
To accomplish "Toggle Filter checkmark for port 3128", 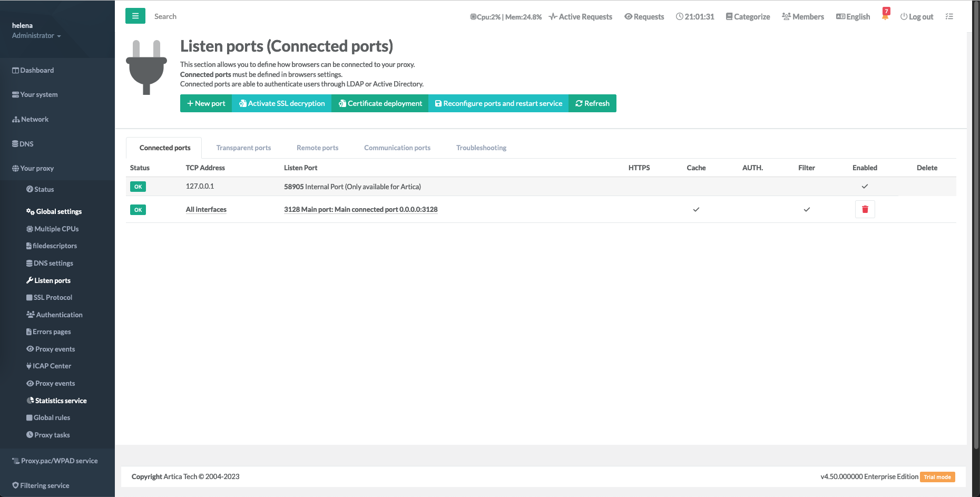I will tap(807, 210).
